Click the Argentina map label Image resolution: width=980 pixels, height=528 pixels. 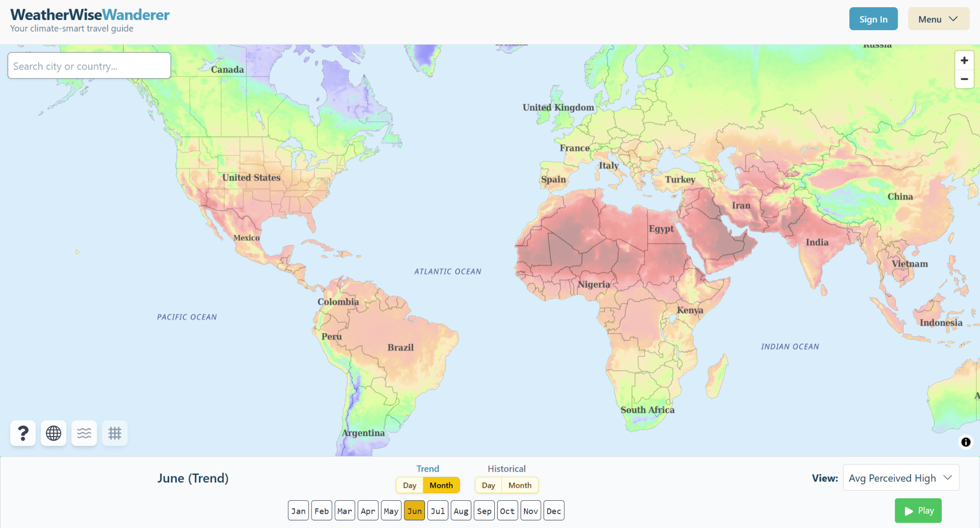point(363,433)
